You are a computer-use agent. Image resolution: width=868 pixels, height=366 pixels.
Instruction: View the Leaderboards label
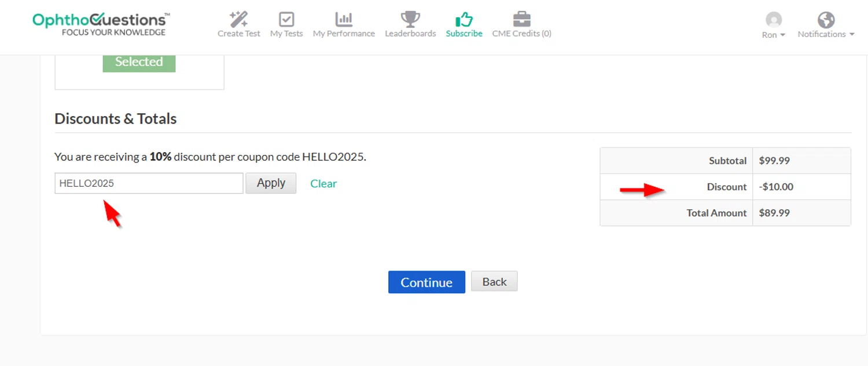coord(410,34)
